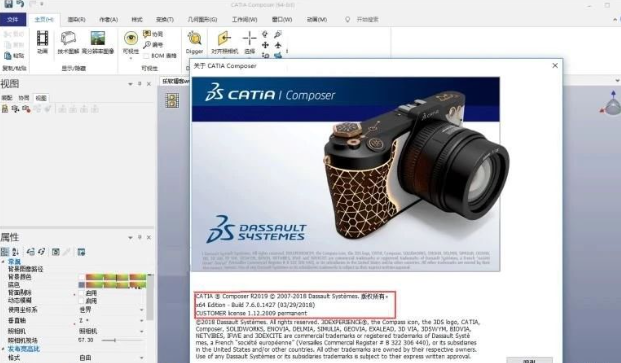The width and height of the screenshot is (621, 363).
Task: Click the airplane fly-through icon in ribbon
Action: [x=278, y=45]
